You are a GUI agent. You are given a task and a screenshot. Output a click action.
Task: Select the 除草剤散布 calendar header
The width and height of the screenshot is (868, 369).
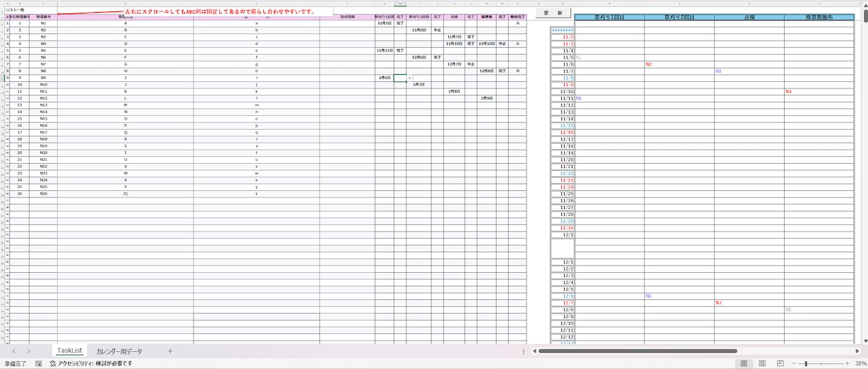tap(819, 16)
